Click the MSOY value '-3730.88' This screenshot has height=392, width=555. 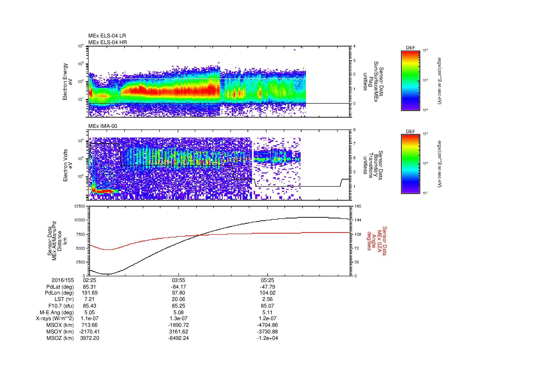click(x=268, y=332)
